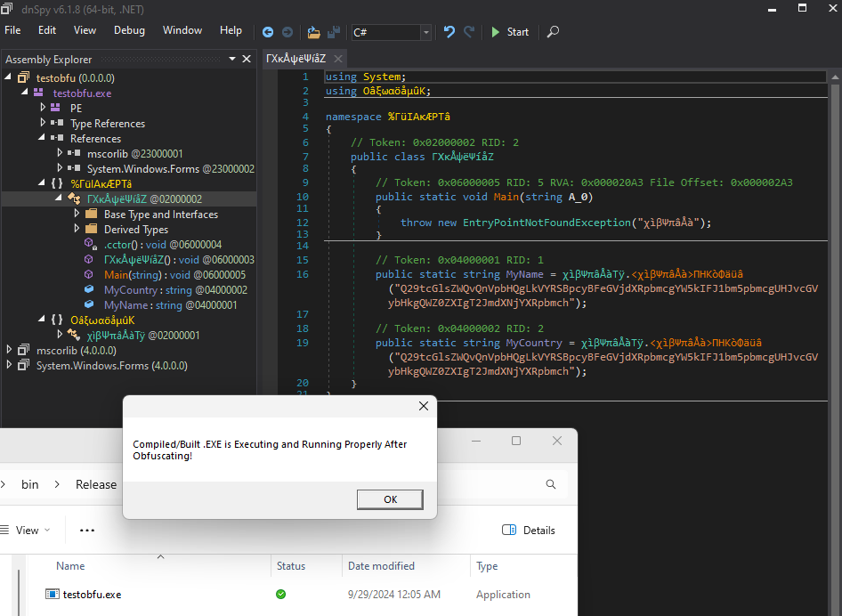The image size is (842, 616).
Task: Collapse the References tree node
Action: tap(43, 138)
